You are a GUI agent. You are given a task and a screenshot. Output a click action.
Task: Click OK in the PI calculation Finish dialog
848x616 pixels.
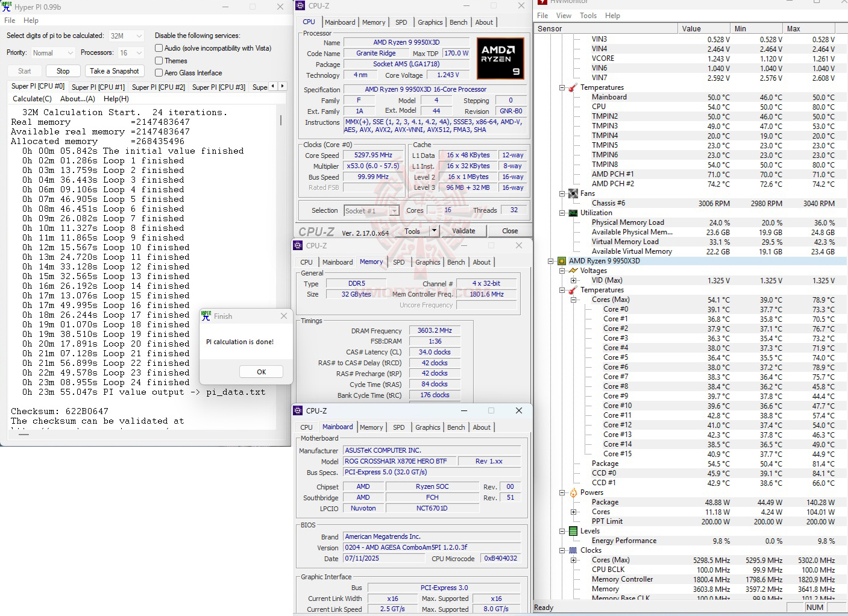(261, 371)
